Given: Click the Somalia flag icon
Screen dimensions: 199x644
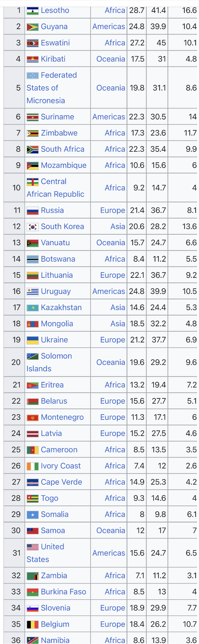Looking at the screenshot, I should tap(33, 515).
